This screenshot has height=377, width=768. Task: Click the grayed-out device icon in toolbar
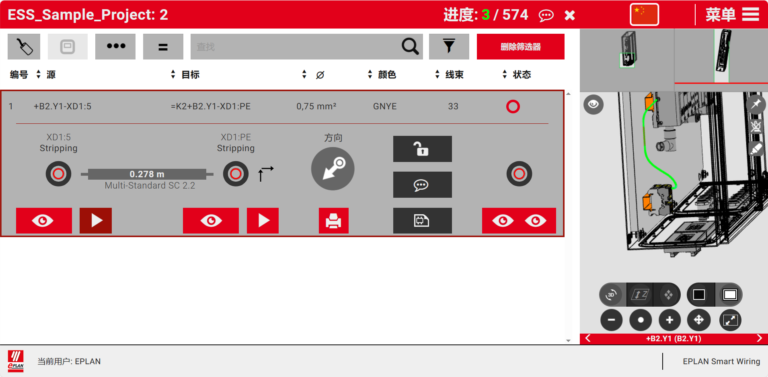tap(68, 47)
